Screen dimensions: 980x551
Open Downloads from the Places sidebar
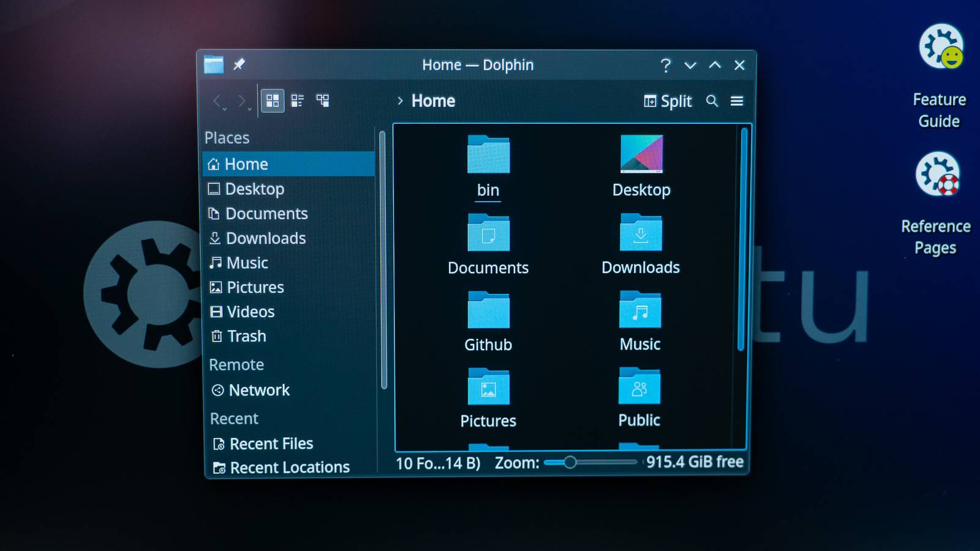pyautogui.click(x=266, y=238)
